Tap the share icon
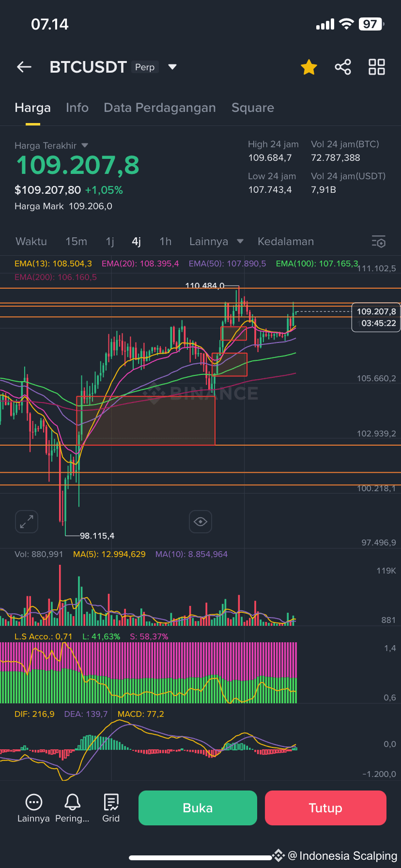The width and height of the screenshot is (401, 868). click(x=343, y=67)
